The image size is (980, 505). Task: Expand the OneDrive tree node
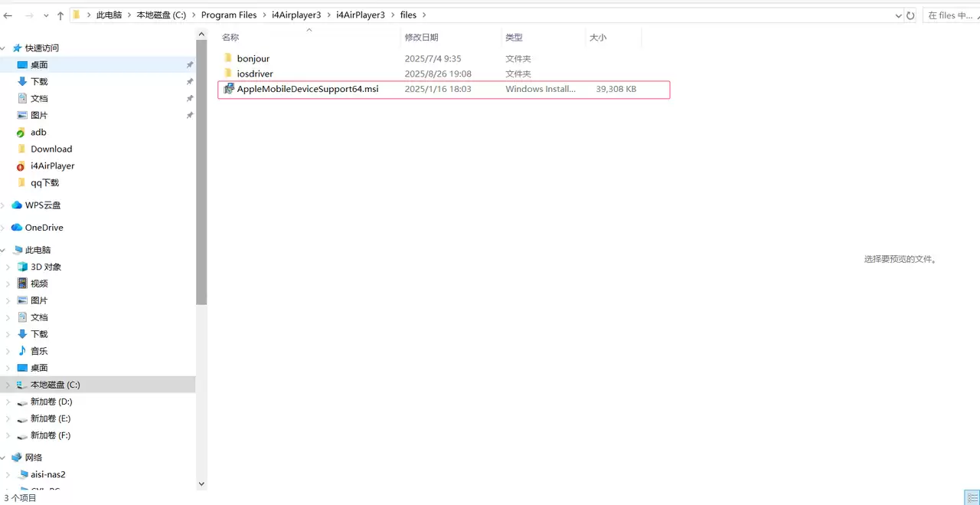tap(4, 228)
